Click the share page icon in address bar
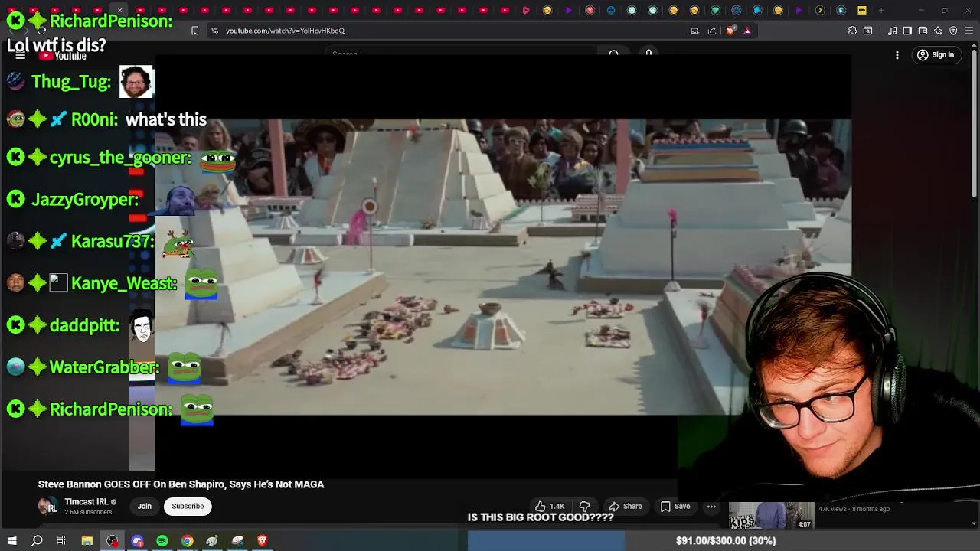Image resolution: width=980 pixels, height=551 pixels. pyautogui.click(x=712, y=31)
